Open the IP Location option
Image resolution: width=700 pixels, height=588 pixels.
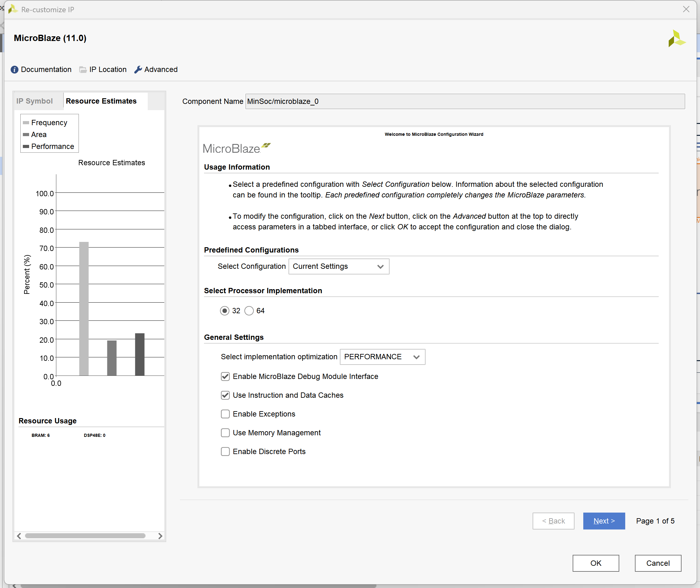click(108, 69)
